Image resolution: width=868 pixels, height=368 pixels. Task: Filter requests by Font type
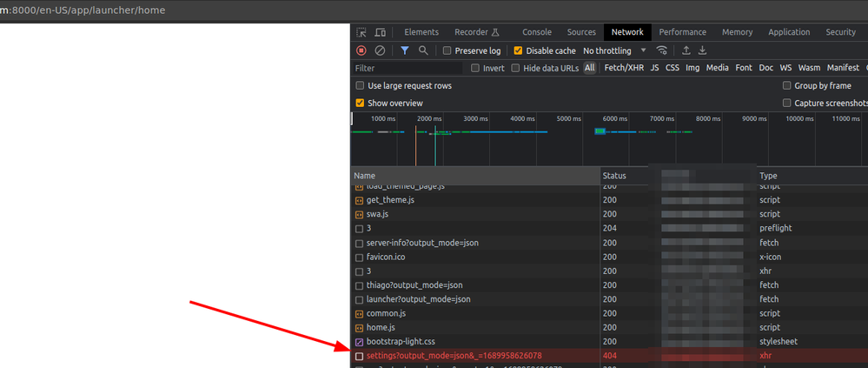[x=744, y=68]
